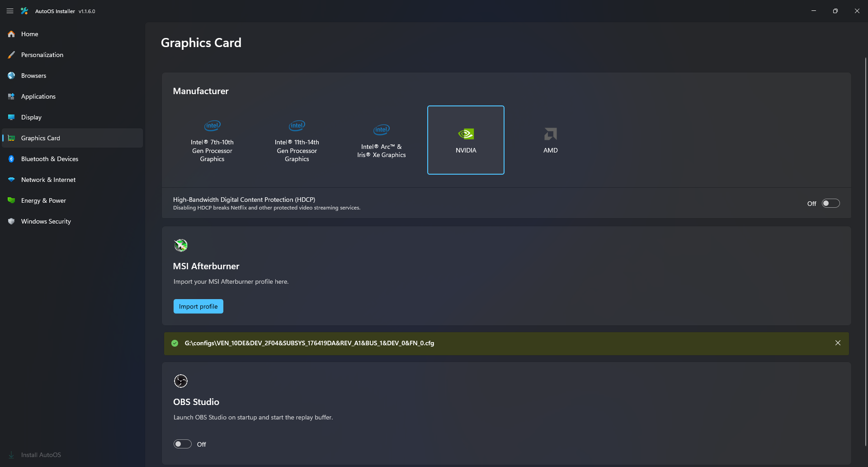Go to Energy & Power page

click(72, 200)
